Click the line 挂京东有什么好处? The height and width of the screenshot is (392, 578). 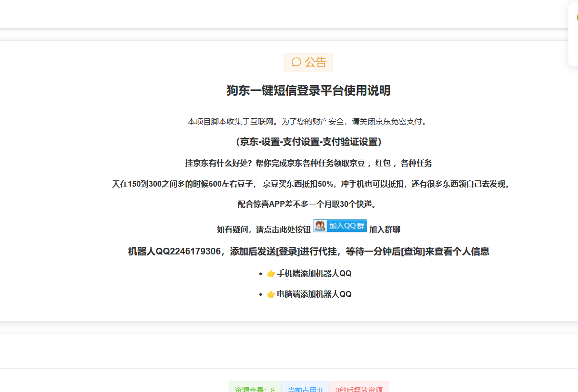(x=219, y=163)
